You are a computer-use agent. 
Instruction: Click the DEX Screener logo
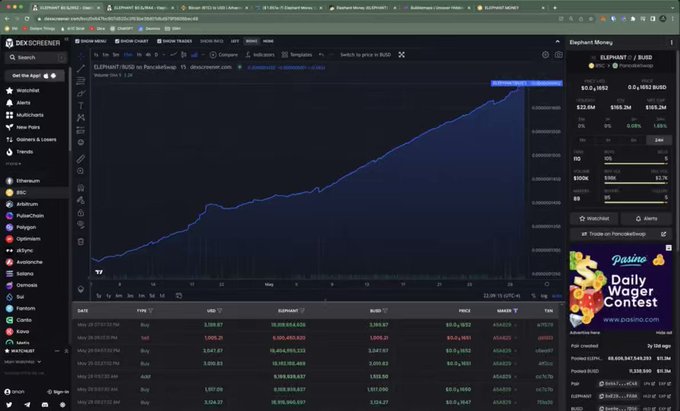pos(33,43)
